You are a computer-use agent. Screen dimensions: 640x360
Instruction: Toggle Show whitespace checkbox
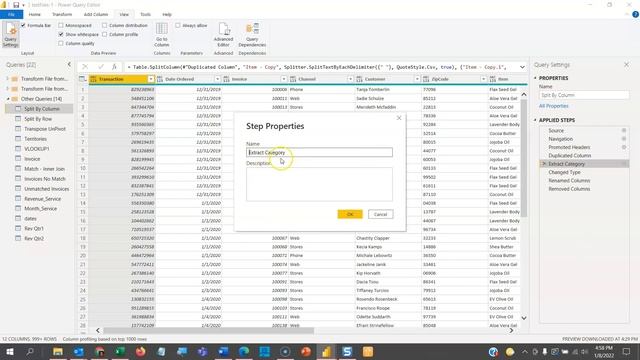coord(61,34)
